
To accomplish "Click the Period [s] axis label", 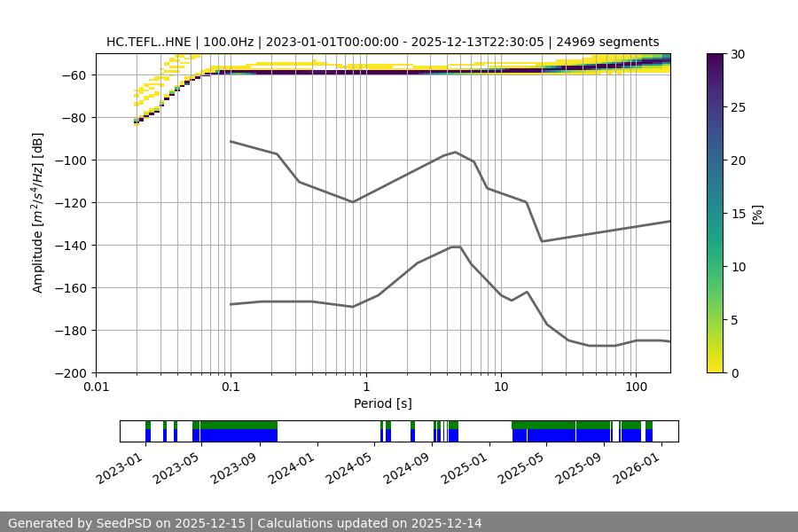I will point(382,403).
